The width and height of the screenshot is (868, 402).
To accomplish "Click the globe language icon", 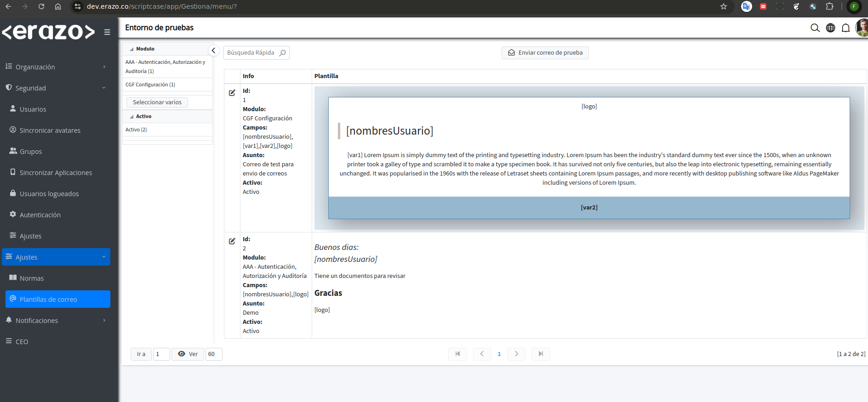I will (x=830, y=28).
